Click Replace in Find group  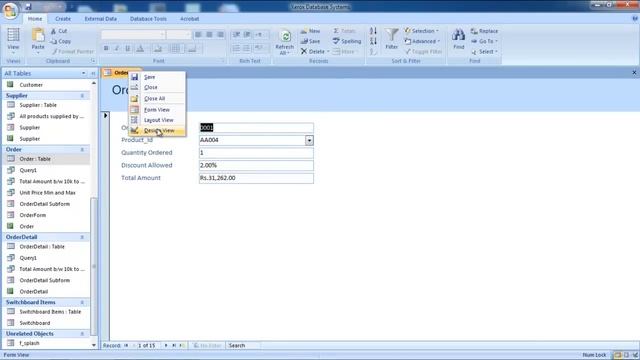(x=484, y=31)
